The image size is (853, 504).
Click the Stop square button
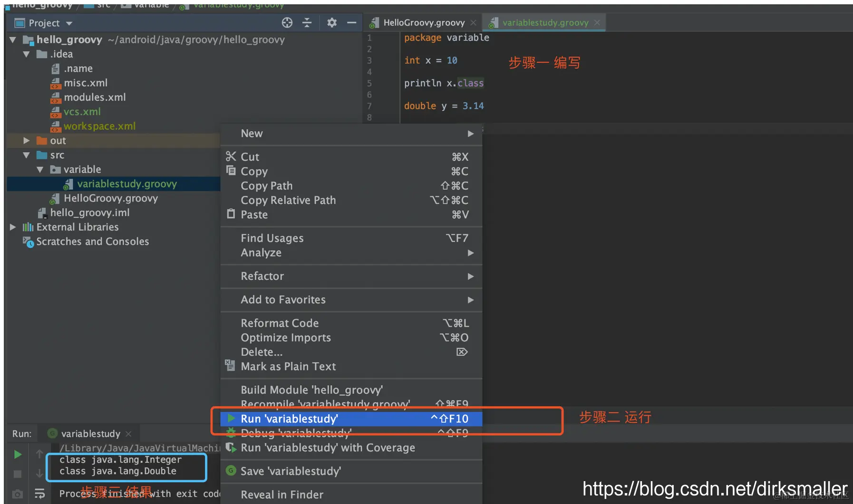[18, 474]
